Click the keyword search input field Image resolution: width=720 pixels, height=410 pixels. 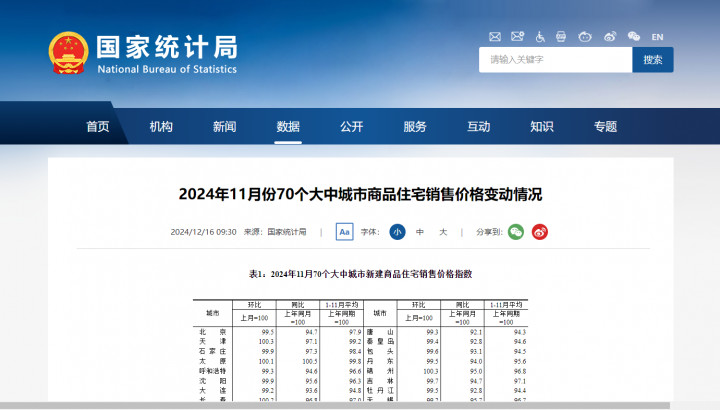[555, 60]
